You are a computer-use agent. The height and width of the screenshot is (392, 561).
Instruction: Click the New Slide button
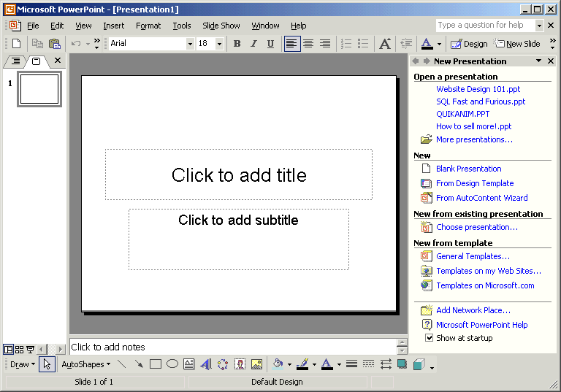pos(516,44)
